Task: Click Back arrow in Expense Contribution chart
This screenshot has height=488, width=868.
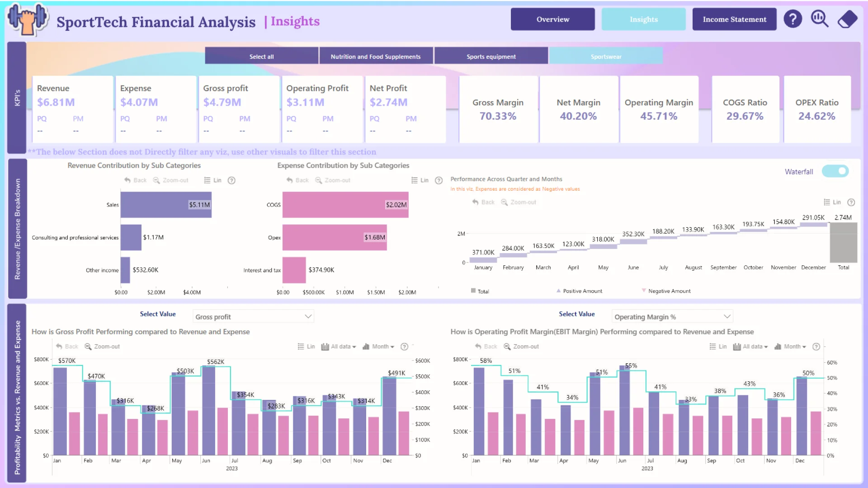Action: point(297,180)
